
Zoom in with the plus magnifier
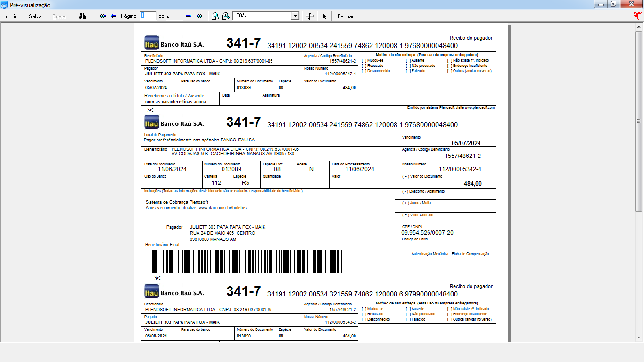coord(226,16)
